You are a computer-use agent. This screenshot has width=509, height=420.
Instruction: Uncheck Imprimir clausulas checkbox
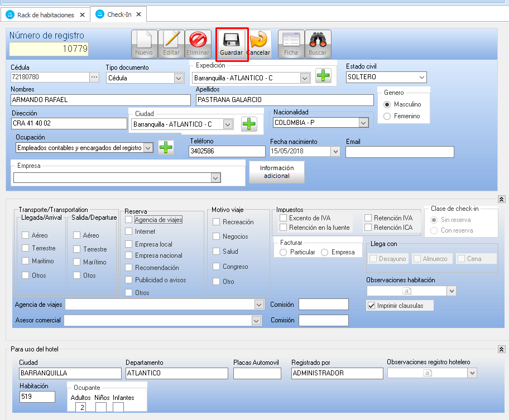371,306
